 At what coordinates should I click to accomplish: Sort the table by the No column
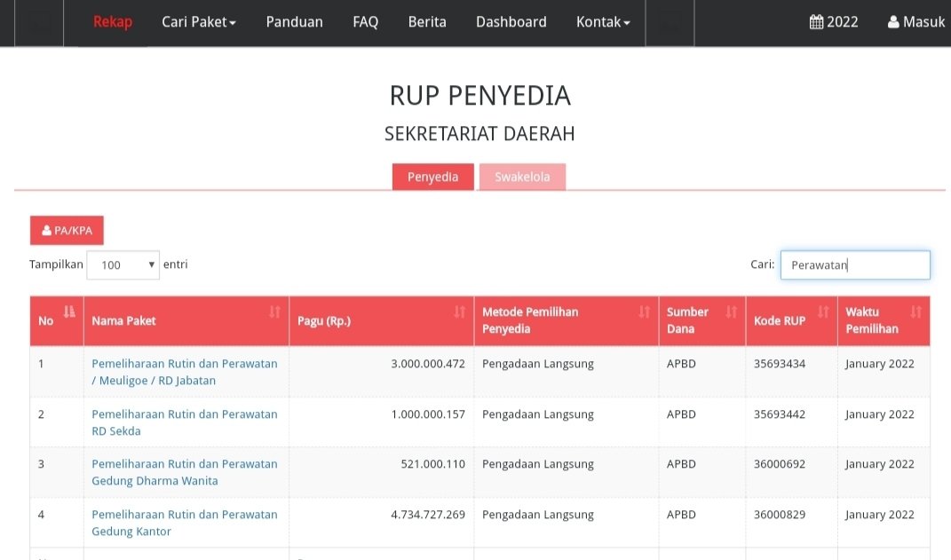click(x=69, y=312)
